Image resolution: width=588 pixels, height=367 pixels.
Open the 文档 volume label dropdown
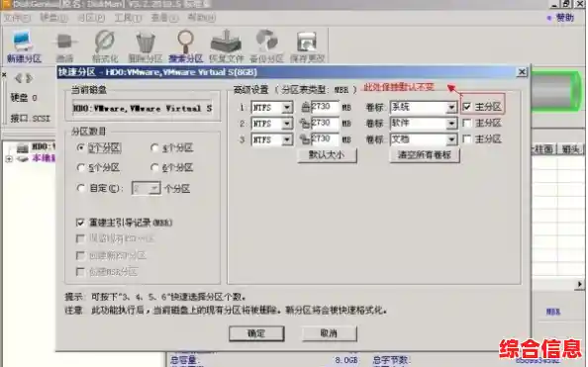click(x=451, y=139)
